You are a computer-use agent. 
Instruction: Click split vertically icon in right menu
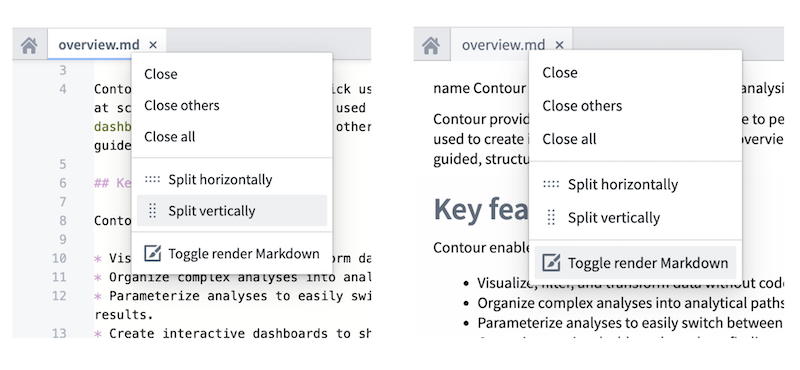click(x=551, y=217)
